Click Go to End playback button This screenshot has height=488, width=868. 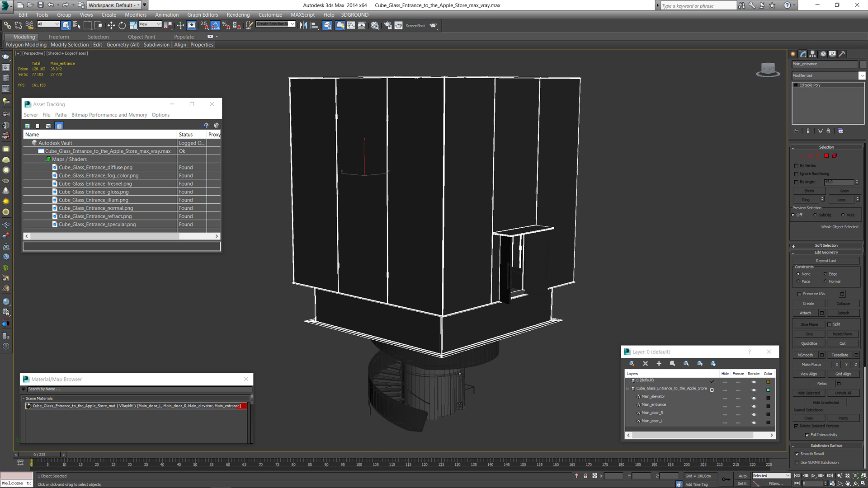830,476
